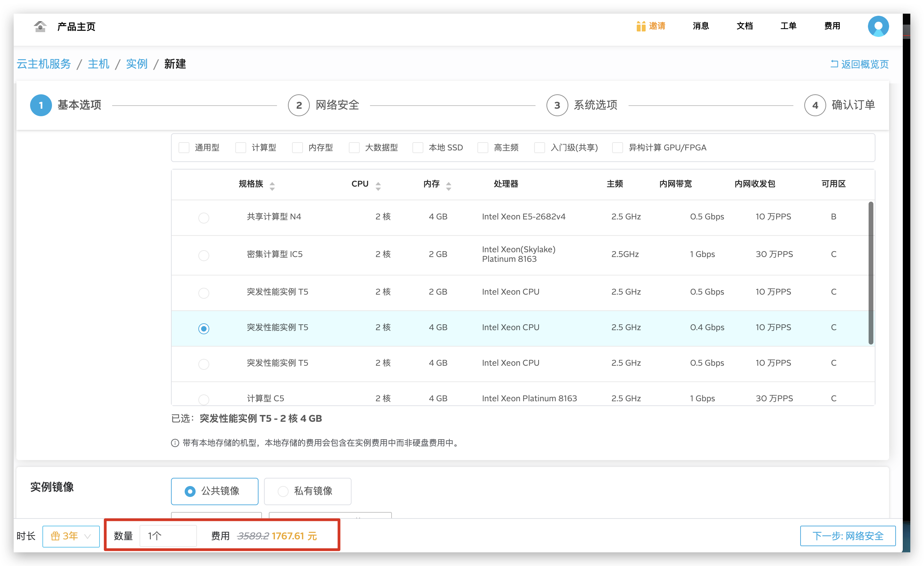
Task: Click the 数量 quantity input field
Action: pyautogui.click(x=168, y=536)
